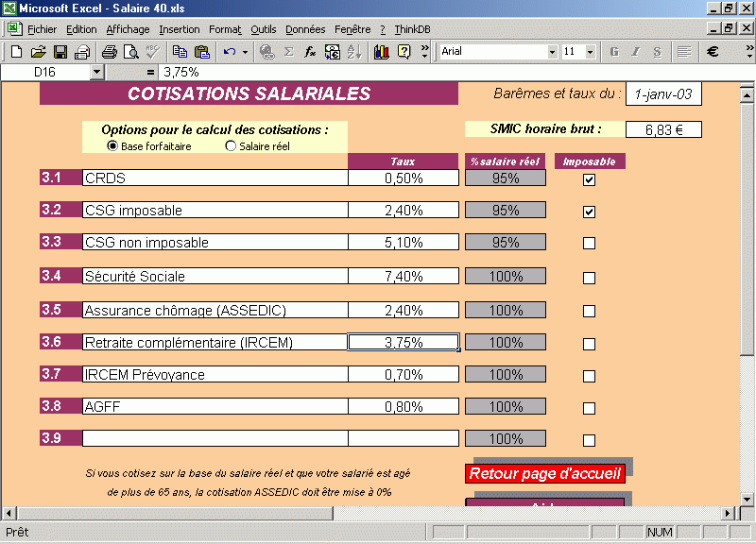This screenshot has width=756, height=544.
Task: Launch the Chart Wizard icon
Action: [x=382, y=52]
